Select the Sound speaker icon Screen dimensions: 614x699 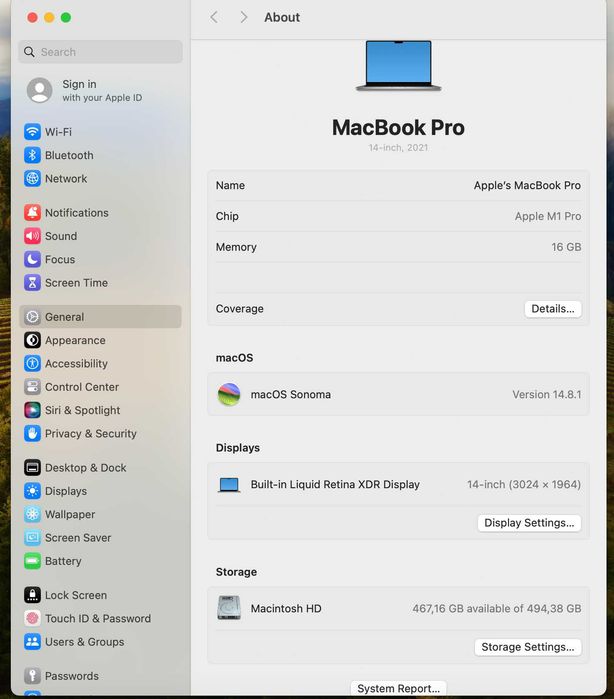click(x=32, y=236)
